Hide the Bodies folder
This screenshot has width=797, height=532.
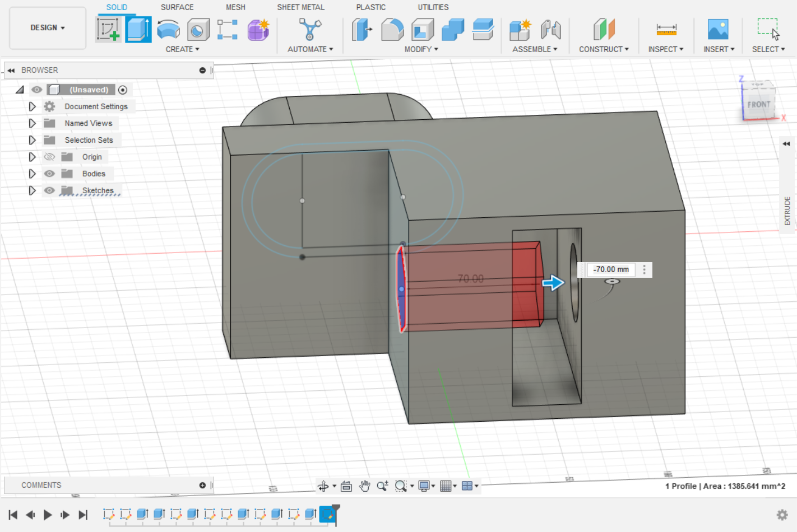coord(49,174)
